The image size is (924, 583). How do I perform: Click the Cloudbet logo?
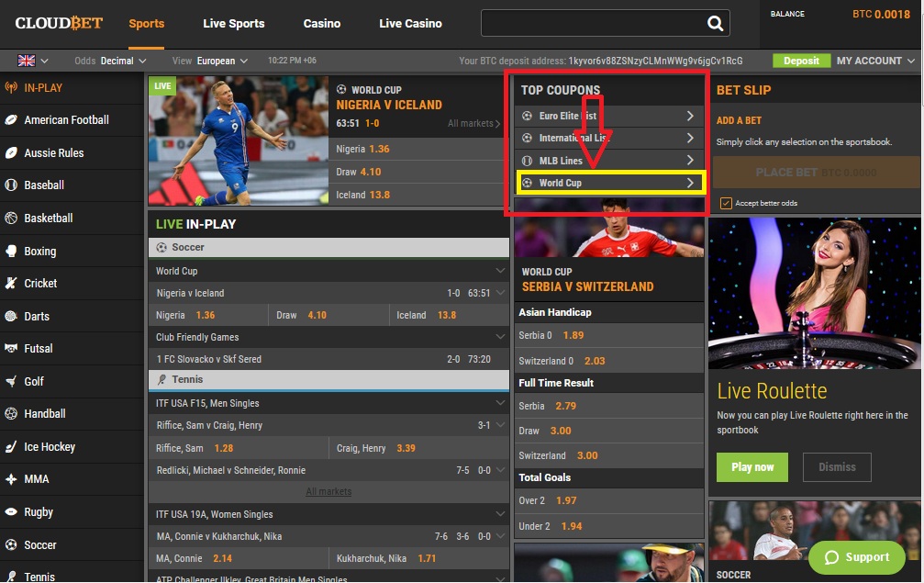pyautogui.click(x=59, y=24)
